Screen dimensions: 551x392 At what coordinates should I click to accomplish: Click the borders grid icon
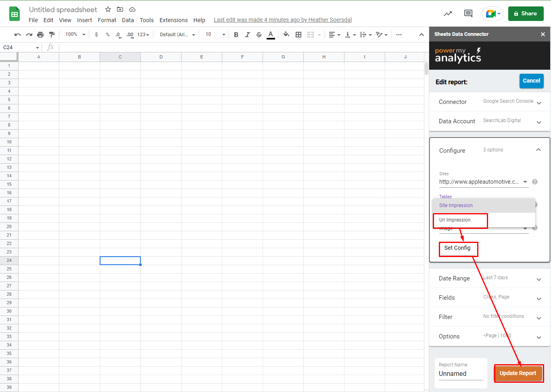click(298, 35)
